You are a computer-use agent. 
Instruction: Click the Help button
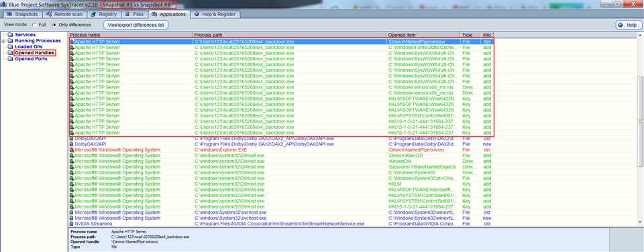click(628, 25)
